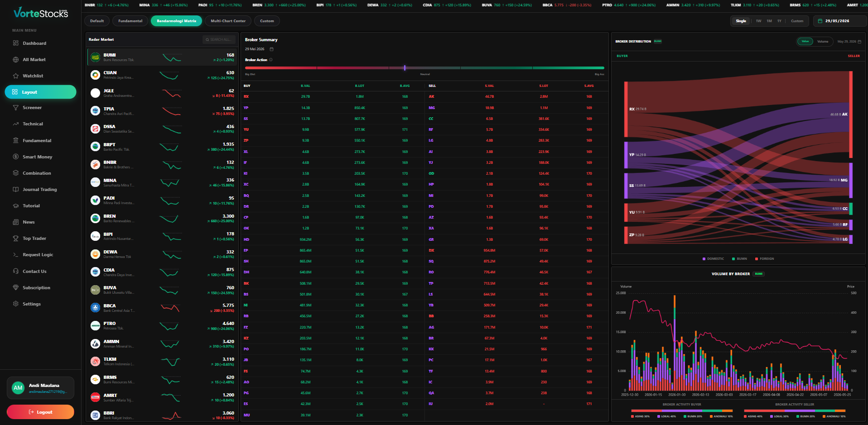This screenshot has width=868, height=425.
Task: Click the Broker Activity Seller bar
Action: tap(795, 411)
